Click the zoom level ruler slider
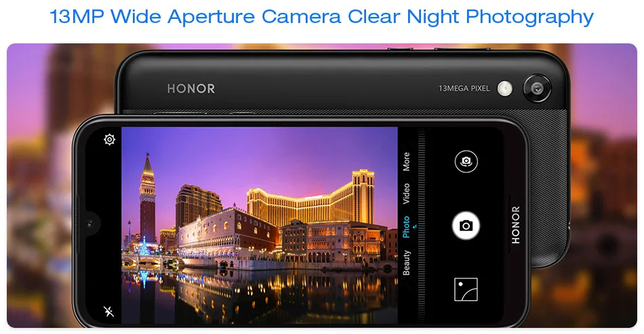The image size is (644, 334). pos(422,226)
